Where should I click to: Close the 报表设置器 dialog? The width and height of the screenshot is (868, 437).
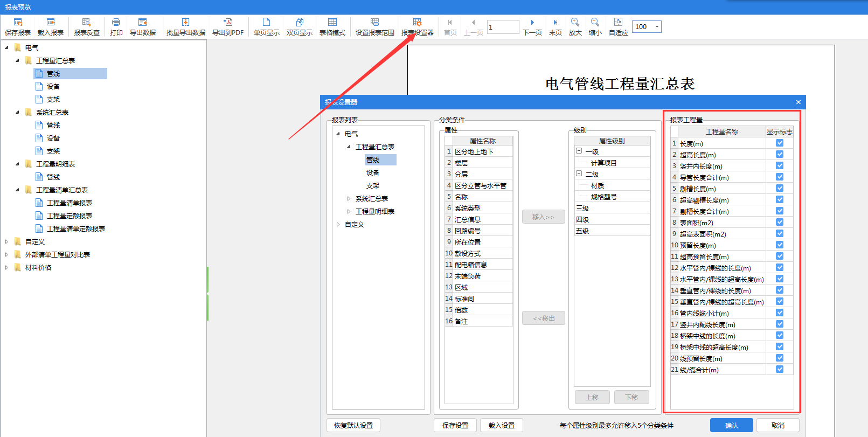click(x=798, y=102)
